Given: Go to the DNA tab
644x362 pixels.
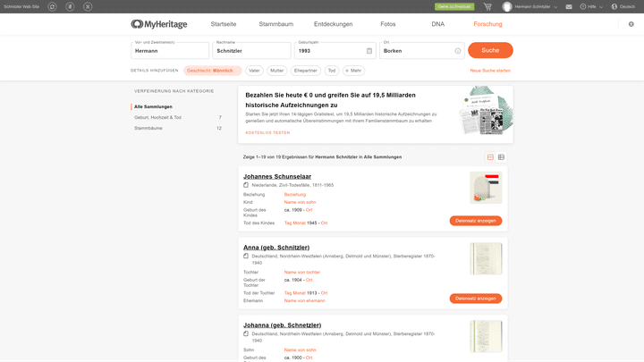Looking at the screenshot, I should tap(437, 24).
